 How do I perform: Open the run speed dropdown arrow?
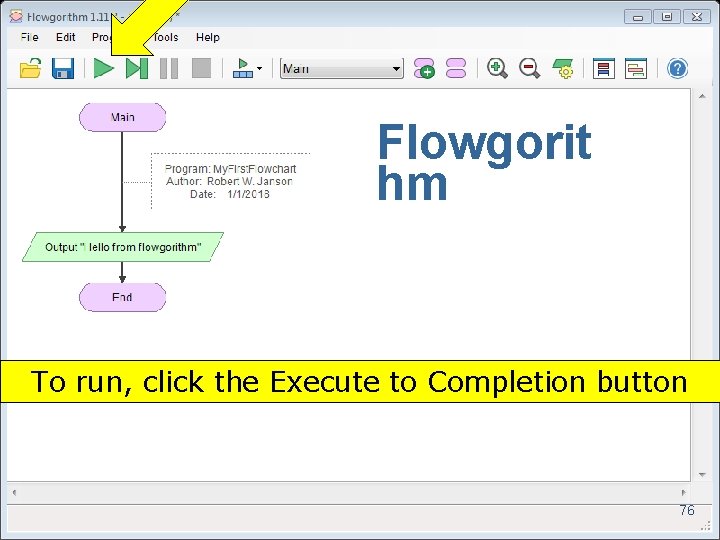tap(259, 69)
